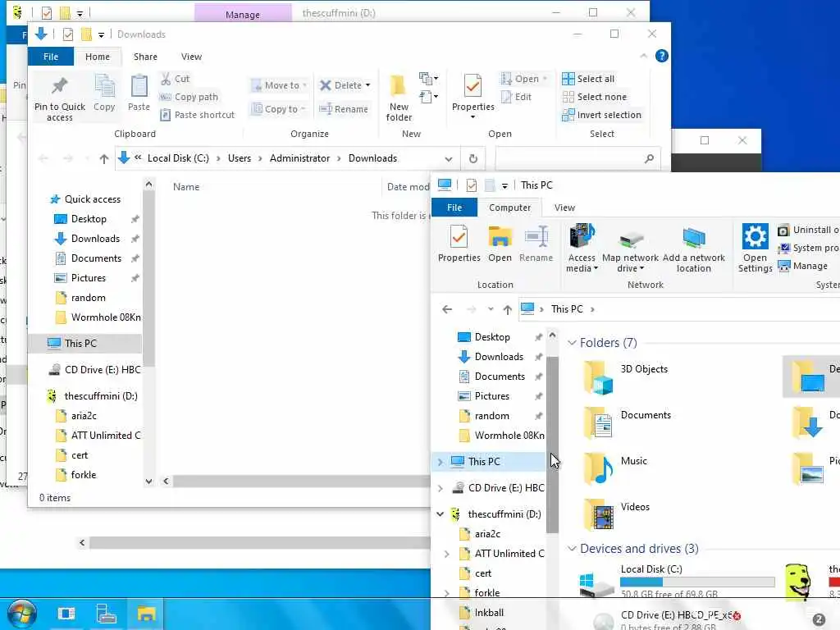Open the File tab in This PC window

[454, 208]
